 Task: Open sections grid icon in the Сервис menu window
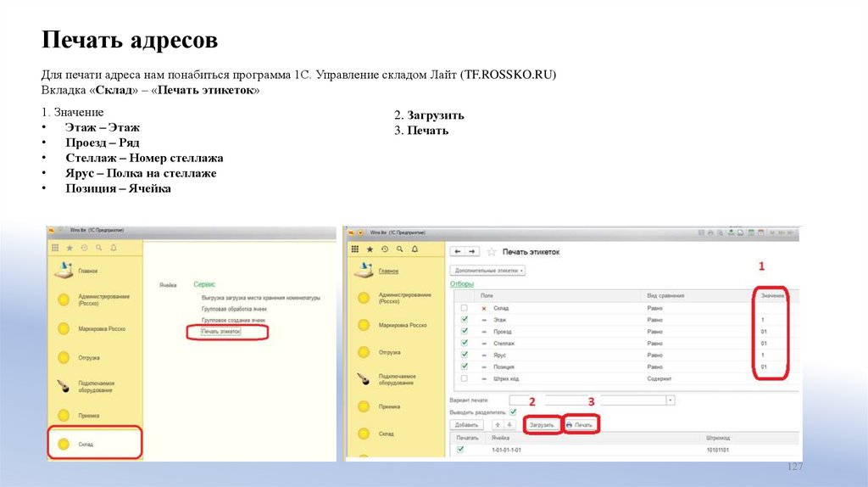[x=55, y=248]
